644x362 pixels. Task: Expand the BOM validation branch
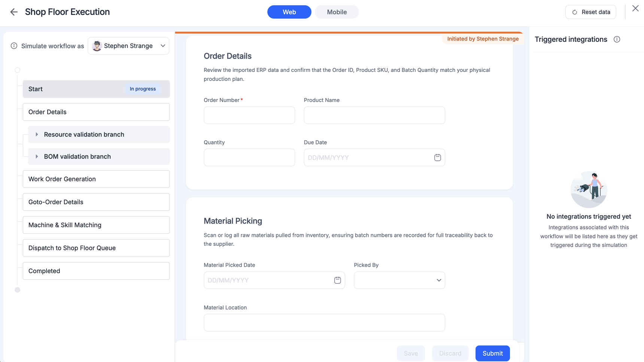[x=37, y=157]
